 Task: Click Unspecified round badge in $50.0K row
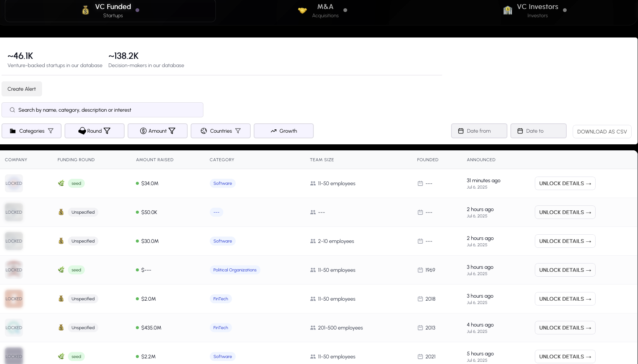[83, 212]
